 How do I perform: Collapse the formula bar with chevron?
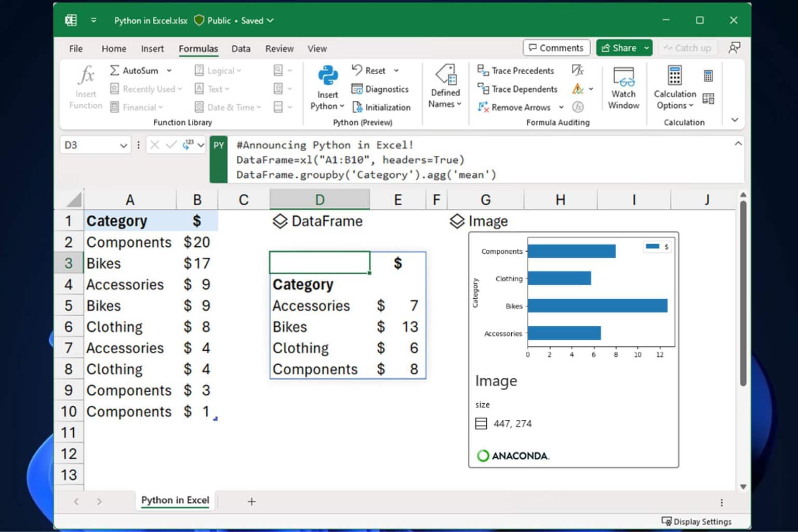click(x=738, y=144)
